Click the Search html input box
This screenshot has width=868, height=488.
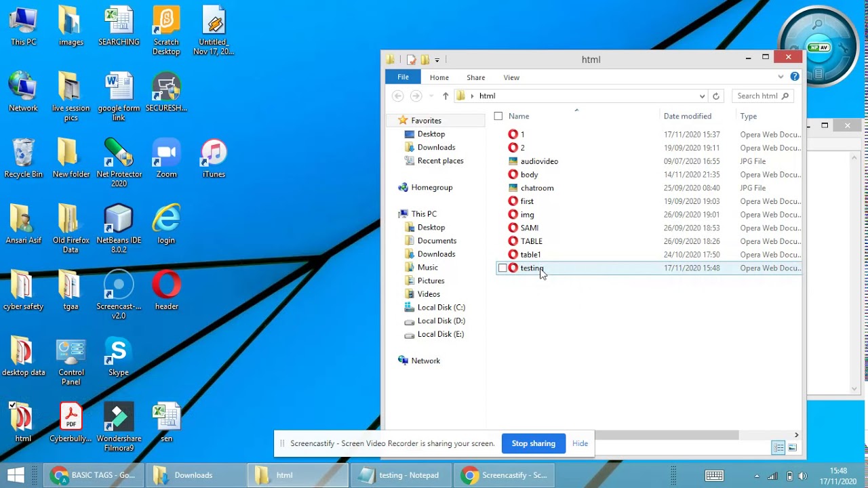click(763, 96)
